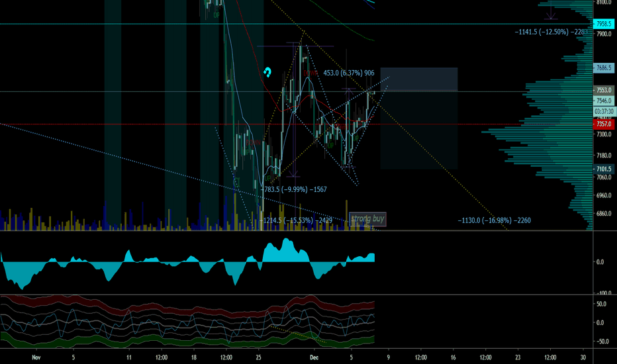Click the 03:37:30 countdown timer label
This screenshot has width=617, height=364.
point(604,111)
